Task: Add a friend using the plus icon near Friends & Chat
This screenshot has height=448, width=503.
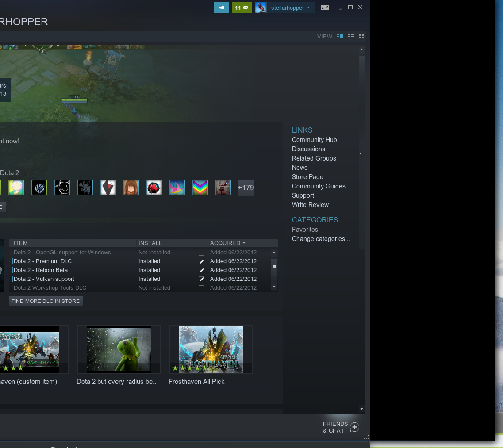Action: [x=354, y=427]
